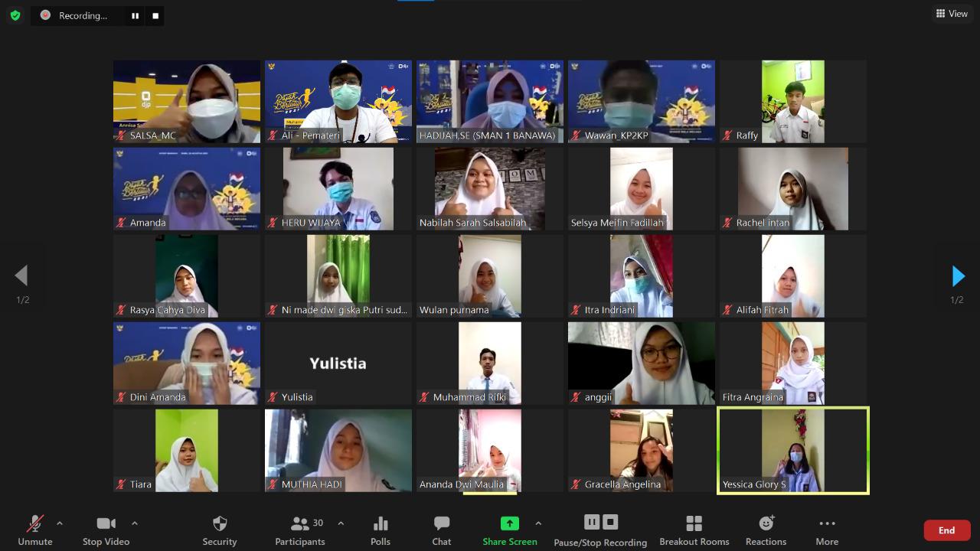Expand share screen options arrow
This screenshot has width=980, height=551.
tap(538, 523)
